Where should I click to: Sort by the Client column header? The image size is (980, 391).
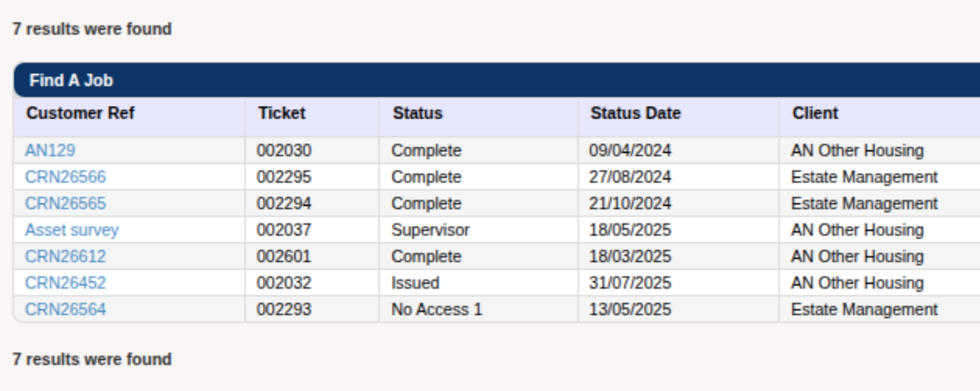pyautogui.click(x=815, y=113)
